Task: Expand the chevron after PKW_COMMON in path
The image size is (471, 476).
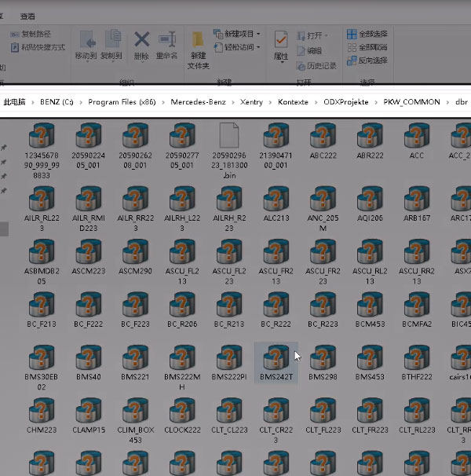Action: tap(447, 103)
